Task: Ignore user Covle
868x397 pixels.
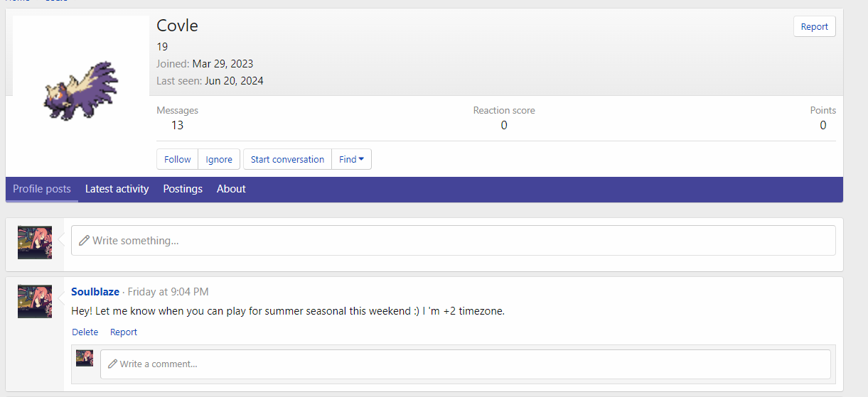Action: point(219,159)
